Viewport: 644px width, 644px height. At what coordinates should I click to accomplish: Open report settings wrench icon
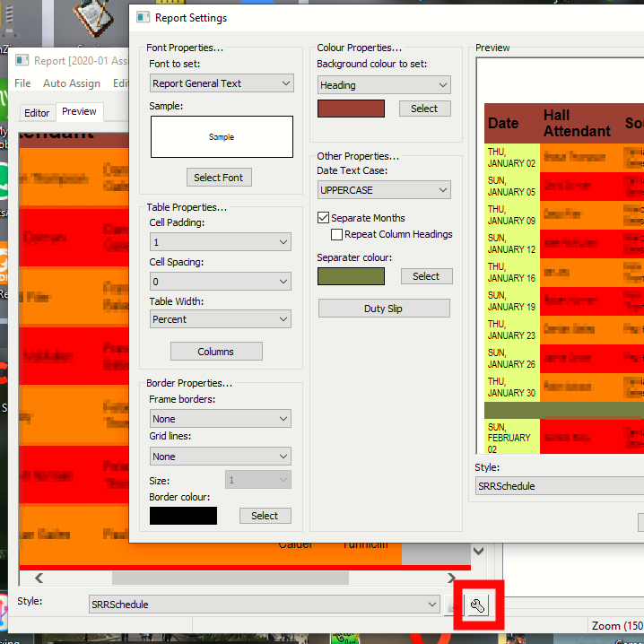point(478,605)
